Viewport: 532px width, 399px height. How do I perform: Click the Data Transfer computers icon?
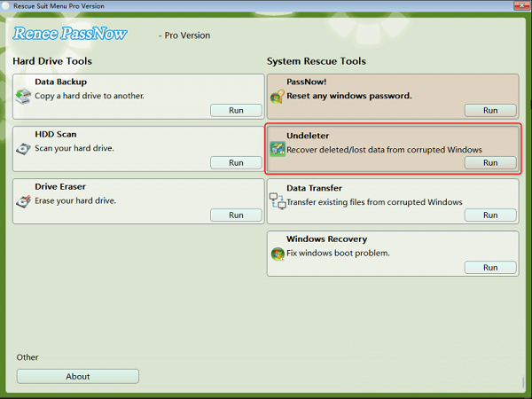click(278, 201)
